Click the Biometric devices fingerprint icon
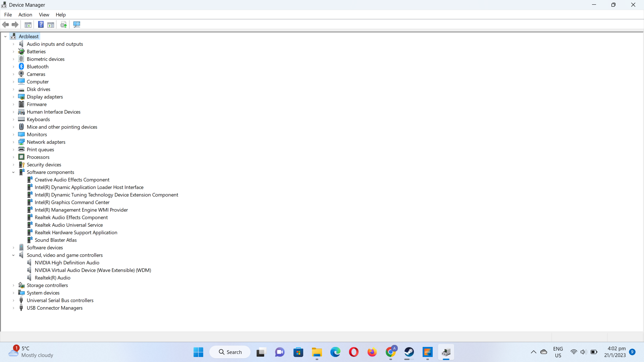Screen dimensions: 644x362 (21, 59)
